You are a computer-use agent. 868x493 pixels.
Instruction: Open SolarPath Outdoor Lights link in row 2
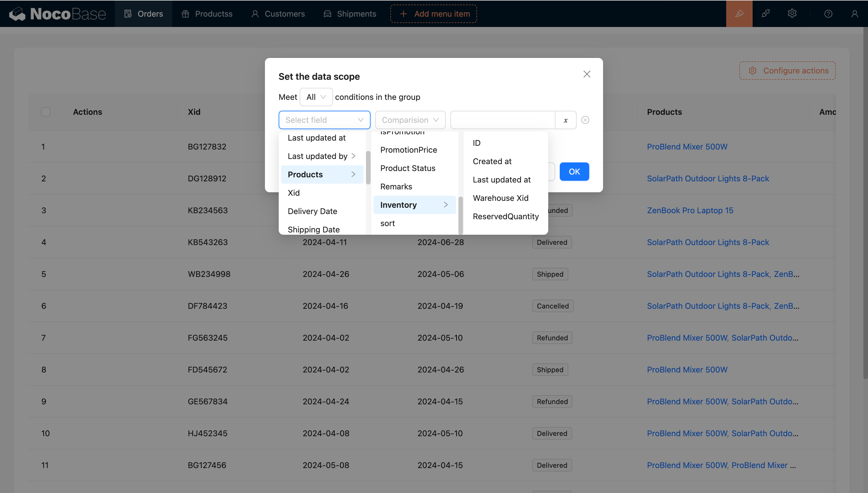[x=708, y=178]
